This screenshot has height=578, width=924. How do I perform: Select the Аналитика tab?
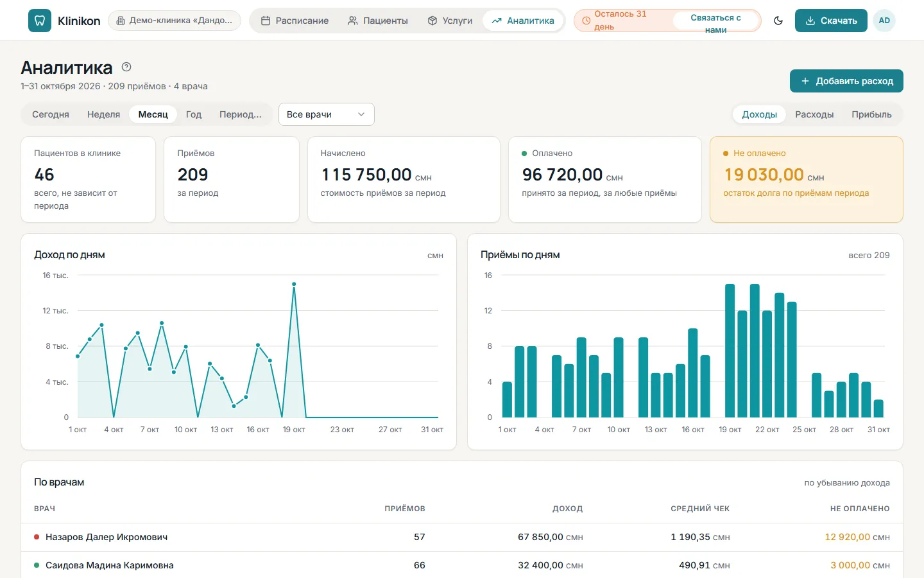pos(523,21)
